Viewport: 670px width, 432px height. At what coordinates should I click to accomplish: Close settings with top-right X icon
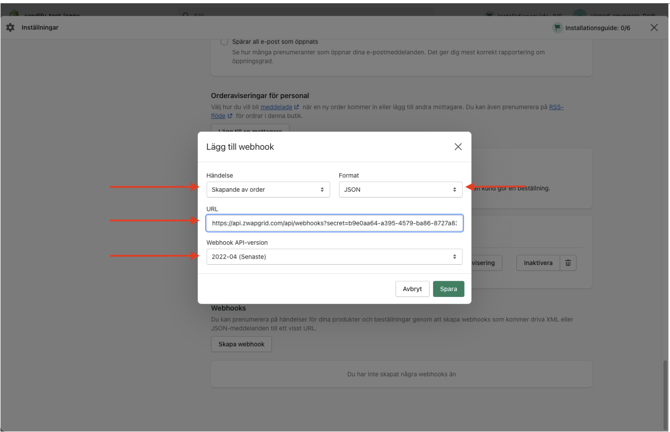click(x=654, y=28)
